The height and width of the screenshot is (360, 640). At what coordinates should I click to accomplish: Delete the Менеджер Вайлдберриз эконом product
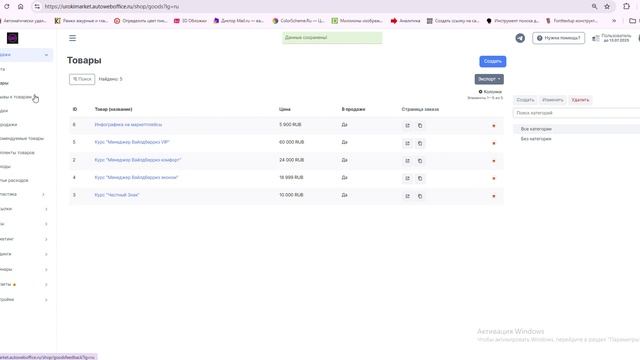(x=493, y=178)
